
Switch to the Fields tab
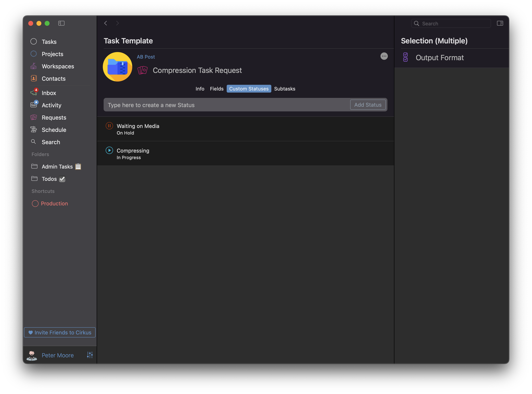(216, 89)
